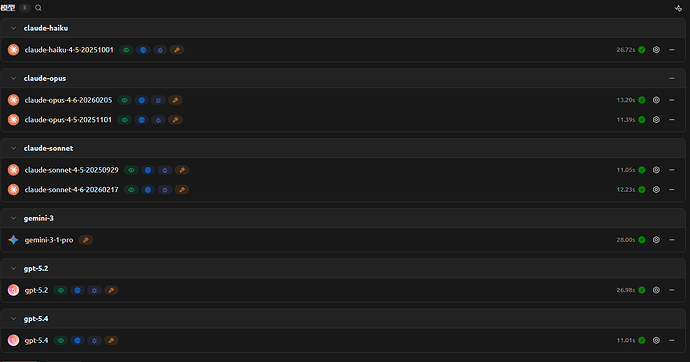690x362 pixels.
Task: Click the search icon beside the models heading
Action: (38, 8)
